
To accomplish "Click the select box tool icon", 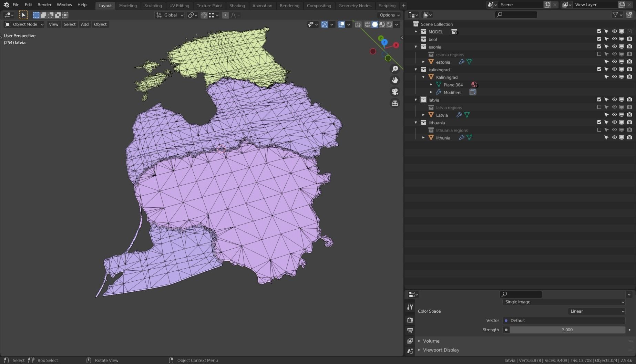I will click(x=23, y=15).
